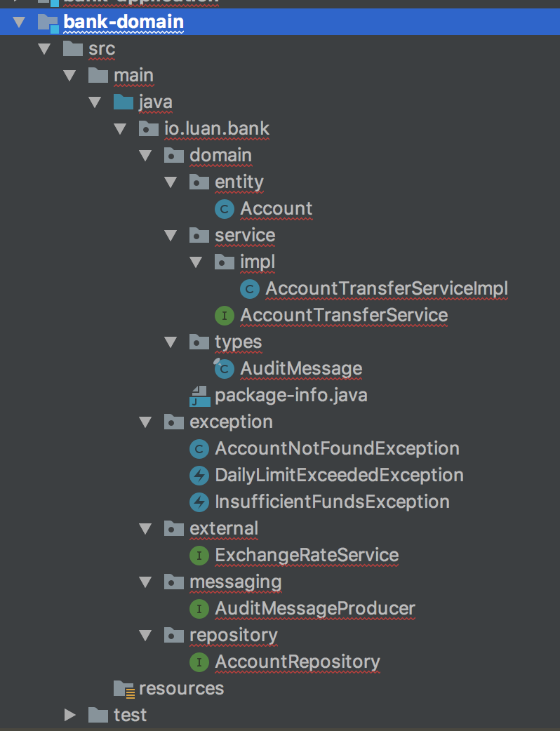Collapse the entity package arrow

pyautogui.click(x=171, y=182)
